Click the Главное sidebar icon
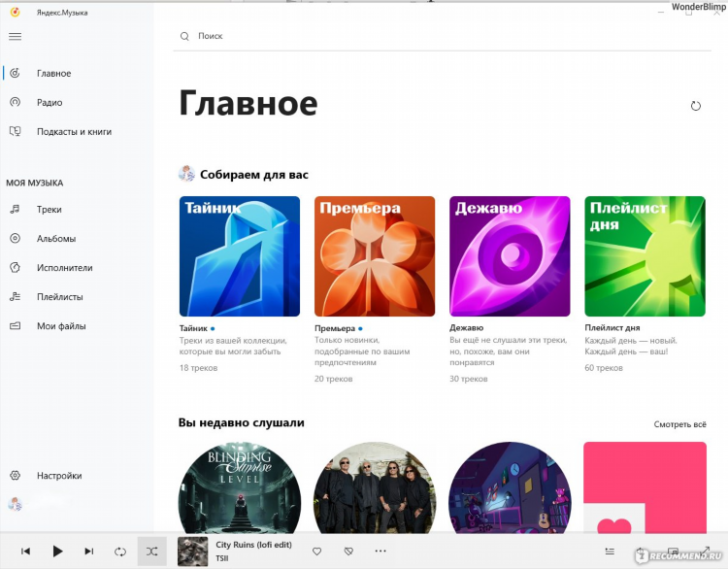Screen dimensions: 728x569 click(15, 73)
